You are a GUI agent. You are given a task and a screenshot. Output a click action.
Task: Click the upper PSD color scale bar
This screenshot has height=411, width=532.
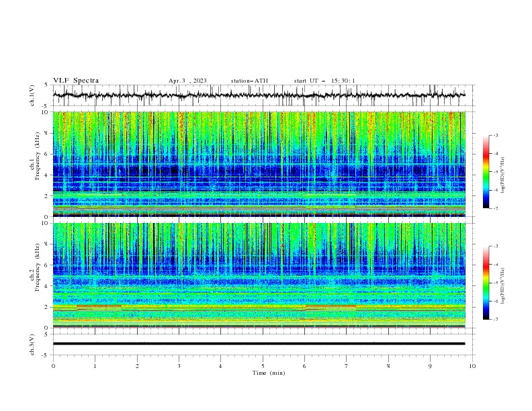pos(486,172)
